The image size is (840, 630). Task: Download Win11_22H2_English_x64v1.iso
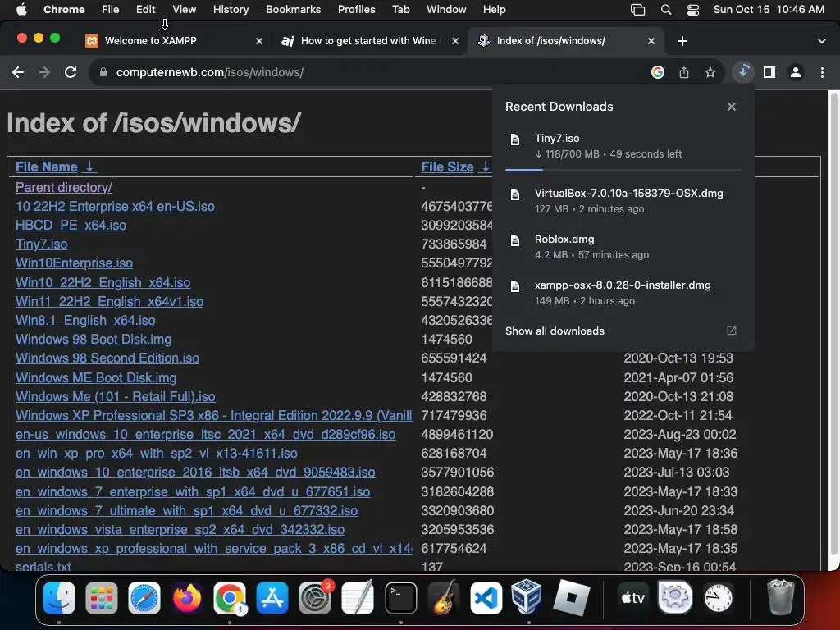click(109, 302)
